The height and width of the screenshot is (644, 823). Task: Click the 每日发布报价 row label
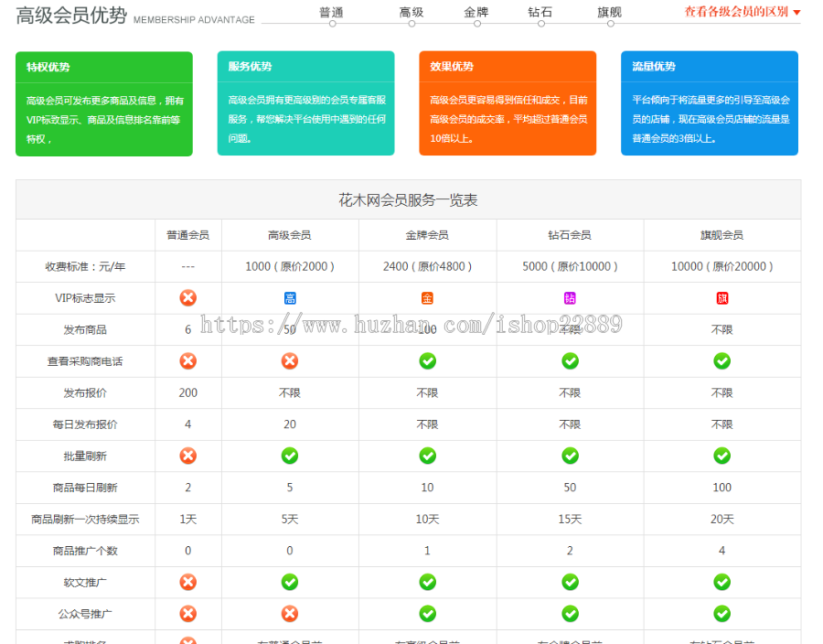point(85,424)
